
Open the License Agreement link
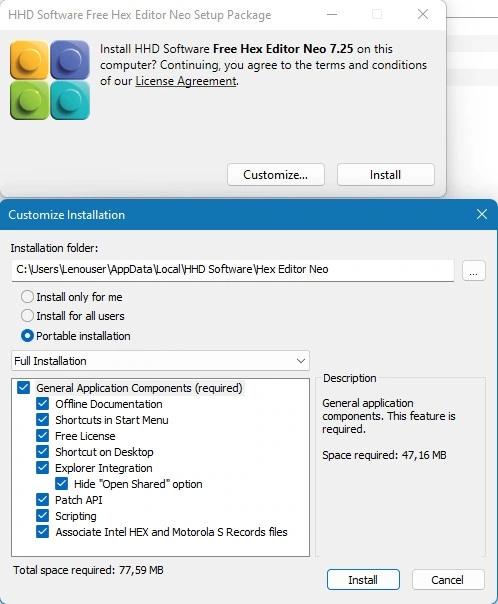click(x=186, y=81)
